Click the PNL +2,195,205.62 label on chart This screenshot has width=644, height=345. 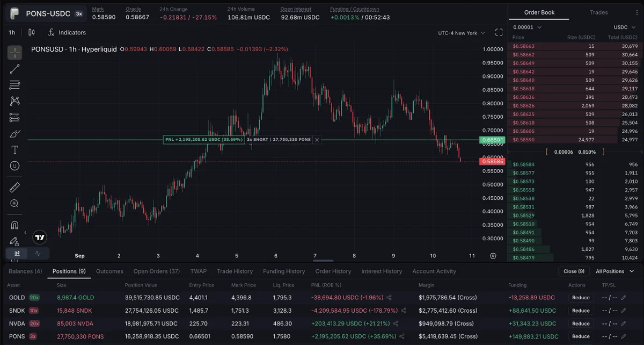(204, 140)
